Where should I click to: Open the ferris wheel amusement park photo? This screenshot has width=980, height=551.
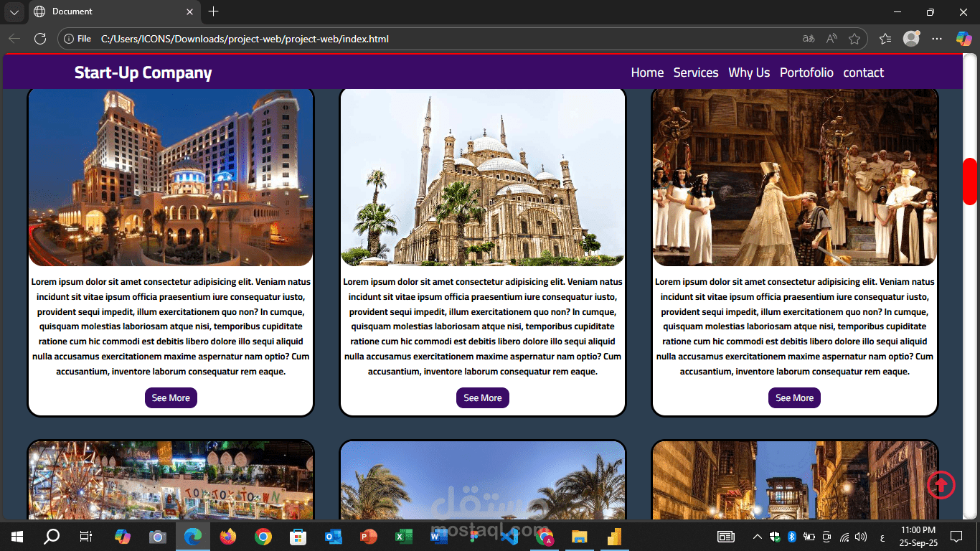tap(171, 480)
